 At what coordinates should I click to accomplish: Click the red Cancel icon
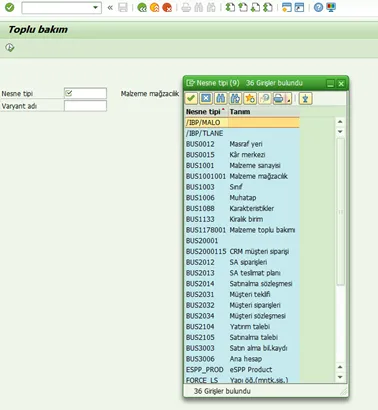[167, 7]
